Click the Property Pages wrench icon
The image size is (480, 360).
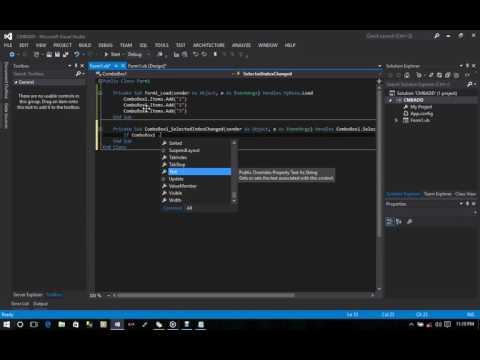(409, 221)
